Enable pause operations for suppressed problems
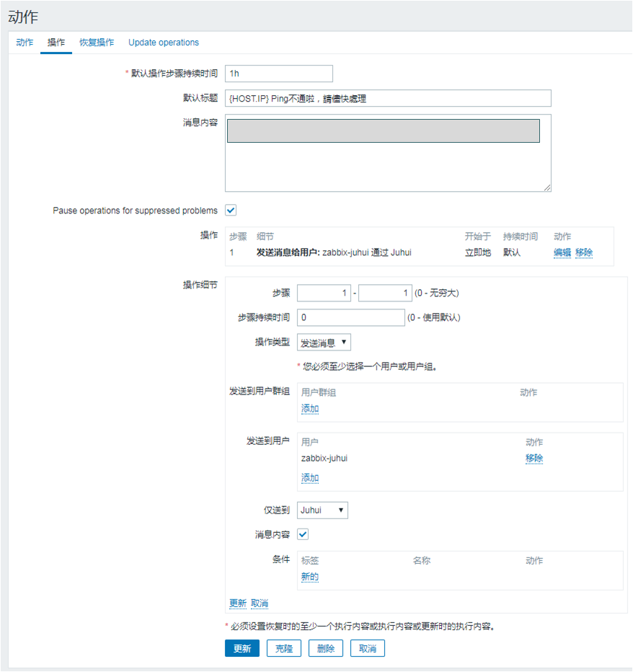The width and height of the screenshot is (633, 672). (x=231, y=211)
